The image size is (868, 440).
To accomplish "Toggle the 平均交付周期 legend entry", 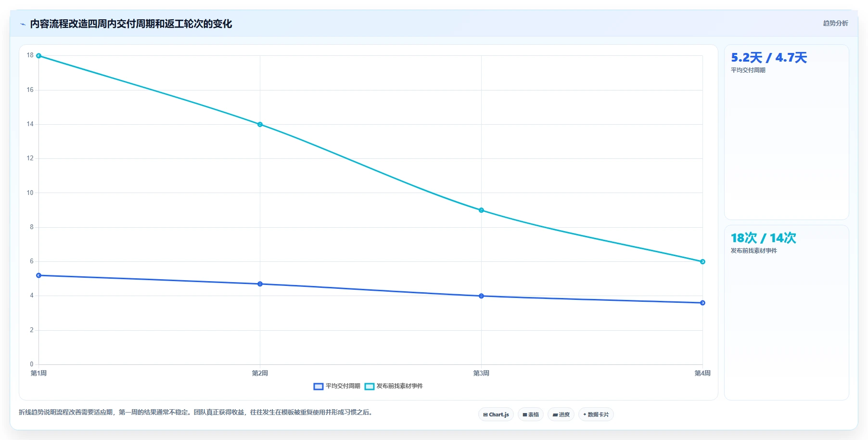I will [337, 386].
